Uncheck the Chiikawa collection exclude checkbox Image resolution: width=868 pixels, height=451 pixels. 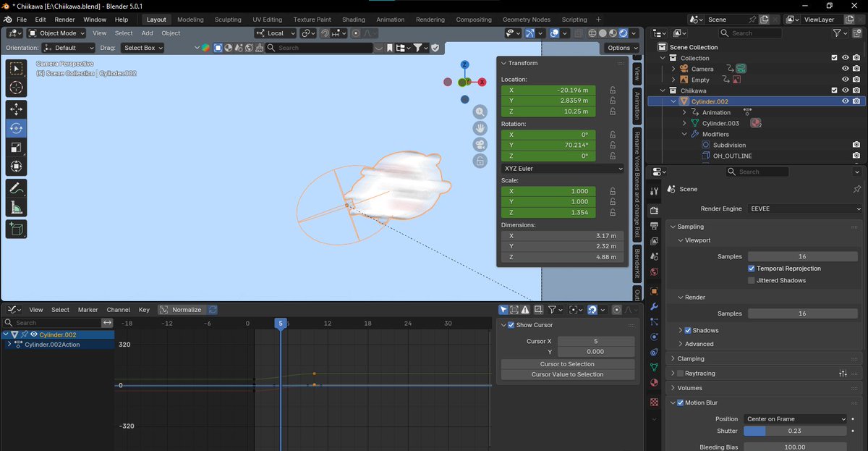[834, 90]
